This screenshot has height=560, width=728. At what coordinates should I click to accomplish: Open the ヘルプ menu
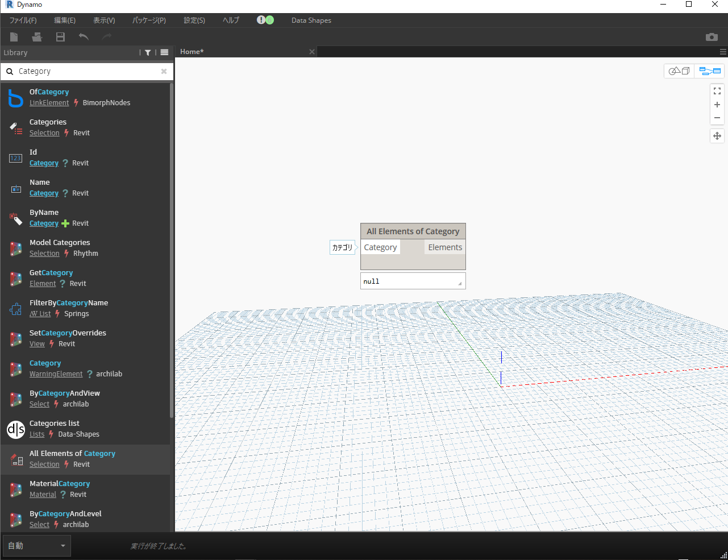coord(231,20)
